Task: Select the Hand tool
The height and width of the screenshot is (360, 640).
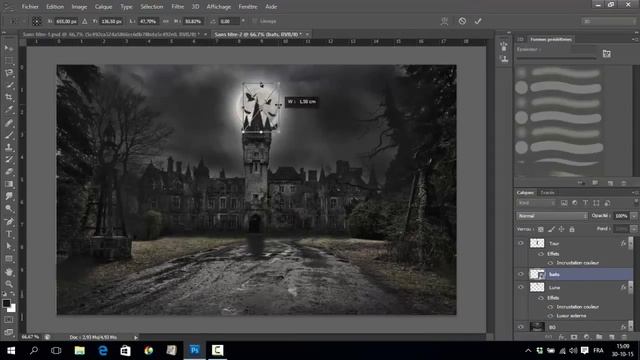Action: pos(9,271)
